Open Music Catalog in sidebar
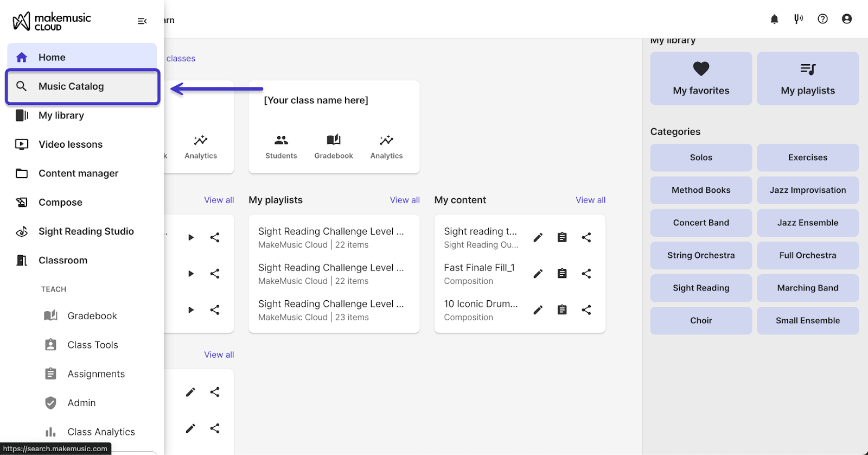The width and height of the screenshot is (868, 455). coord(82,86)
